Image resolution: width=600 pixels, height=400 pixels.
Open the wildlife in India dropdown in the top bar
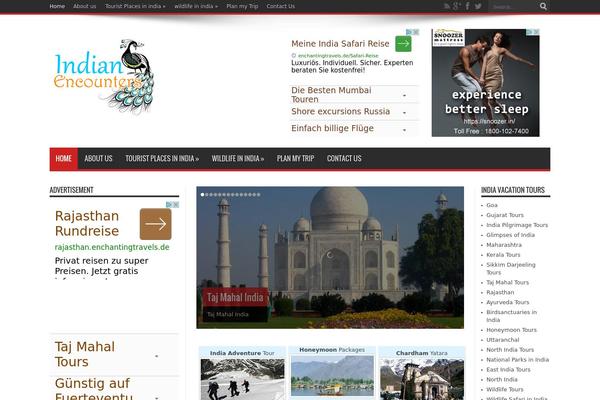point(196,6)
